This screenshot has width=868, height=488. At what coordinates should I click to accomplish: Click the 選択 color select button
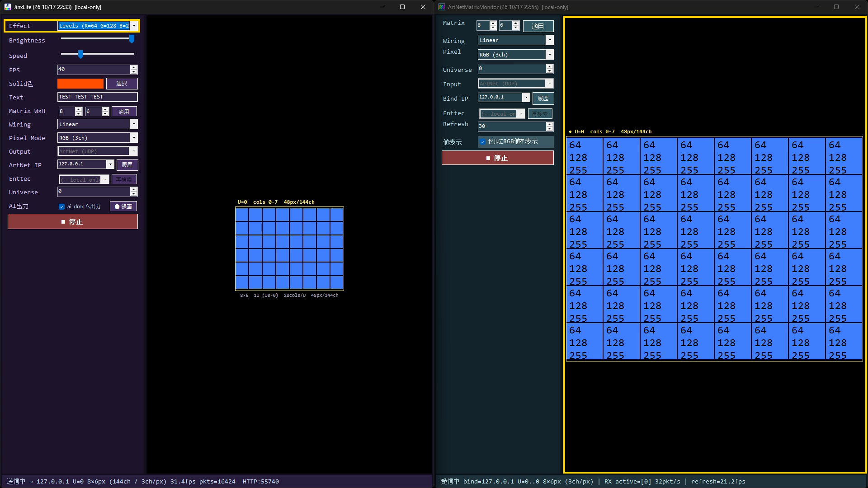tap(122, 84)
